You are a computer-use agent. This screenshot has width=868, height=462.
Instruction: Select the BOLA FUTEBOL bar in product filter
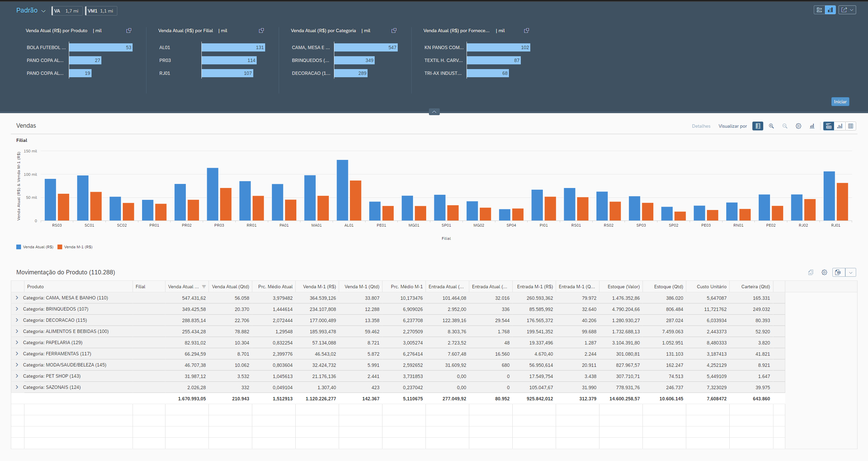(x=101, y=47)
